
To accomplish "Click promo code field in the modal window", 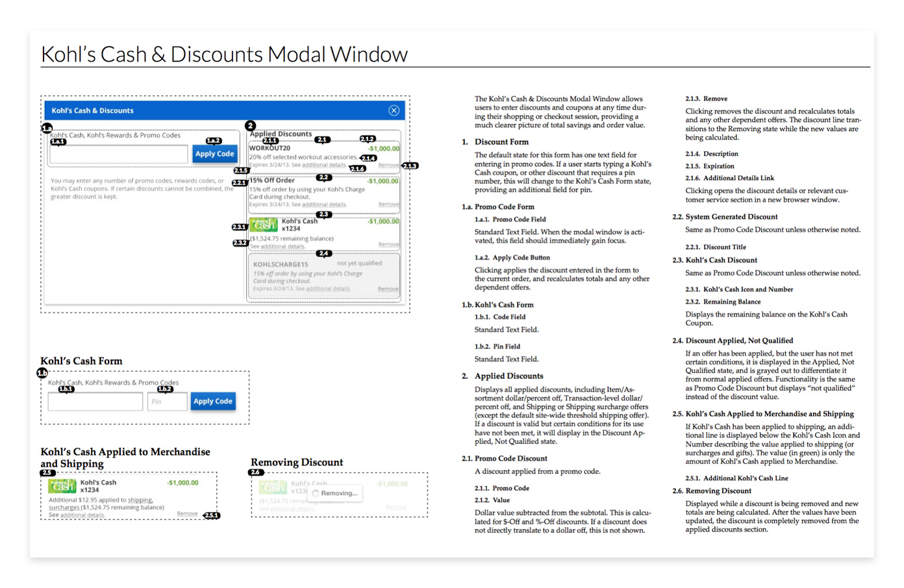I will (119, 154).
